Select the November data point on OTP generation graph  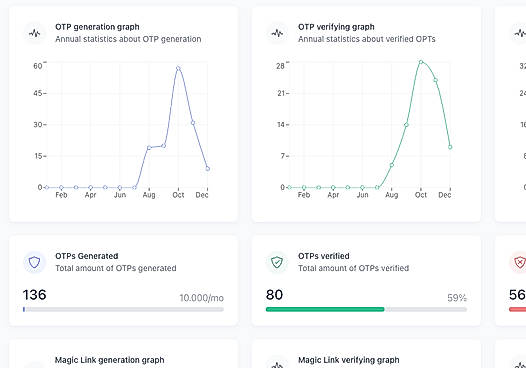point(193,123)
